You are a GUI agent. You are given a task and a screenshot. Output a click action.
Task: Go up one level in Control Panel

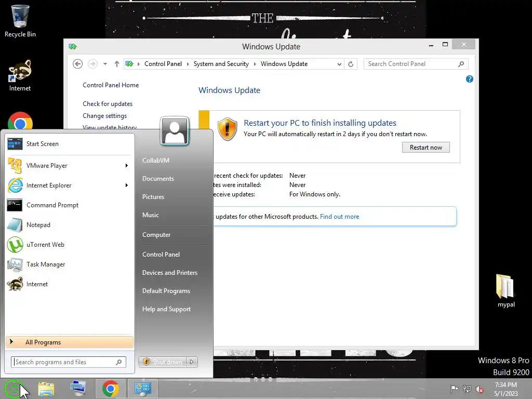(x=117, y=64)
